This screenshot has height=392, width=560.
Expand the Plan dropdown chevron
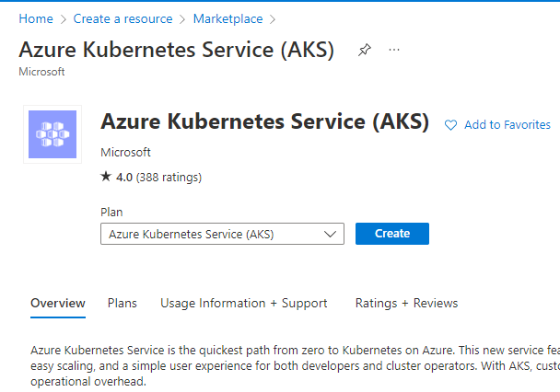(330, 234)
